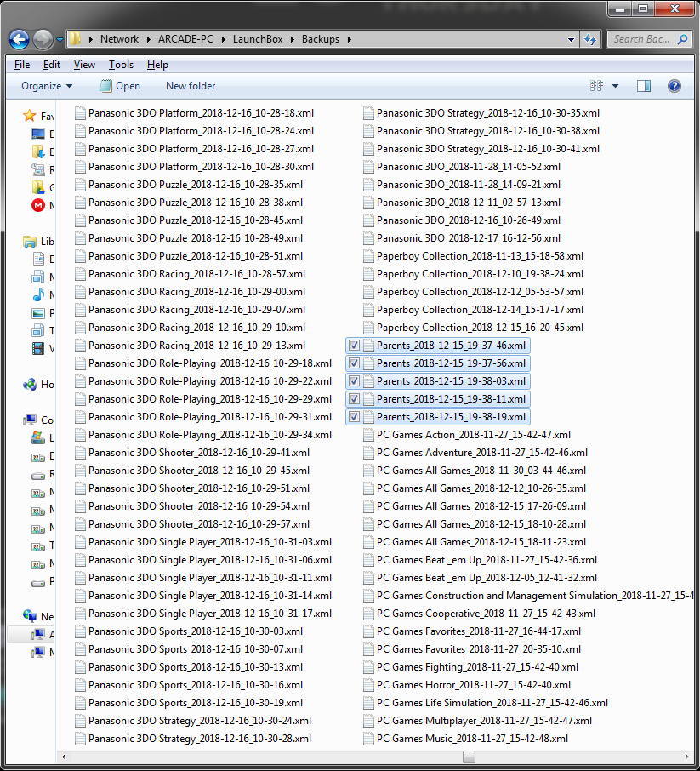The image size is (700, 771).
Task: Open the Edit menu
Action: coord(52,65)
